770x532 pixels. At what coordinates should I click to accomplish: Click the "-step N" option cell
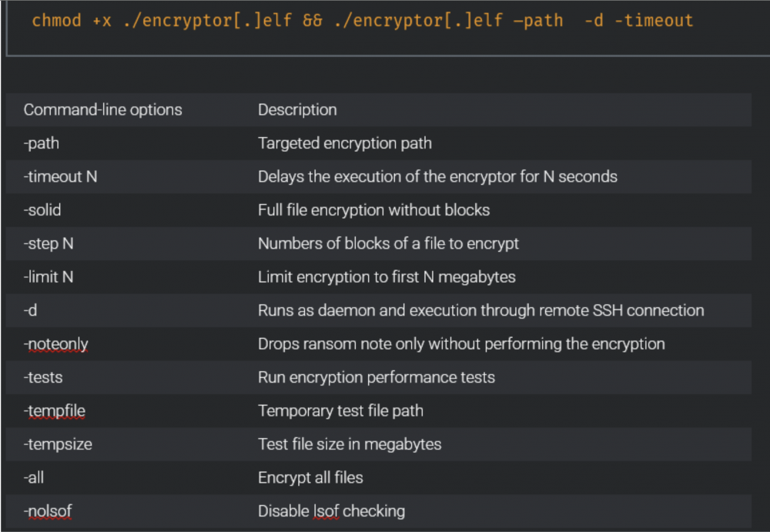point(49,243)
